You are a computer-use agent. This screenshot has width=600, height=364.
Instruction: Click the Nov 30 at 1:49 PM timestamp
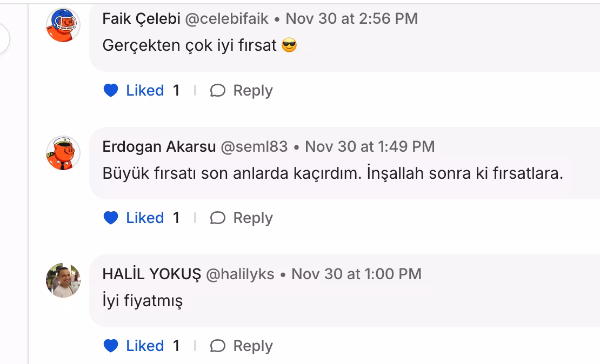click(370, 146)
